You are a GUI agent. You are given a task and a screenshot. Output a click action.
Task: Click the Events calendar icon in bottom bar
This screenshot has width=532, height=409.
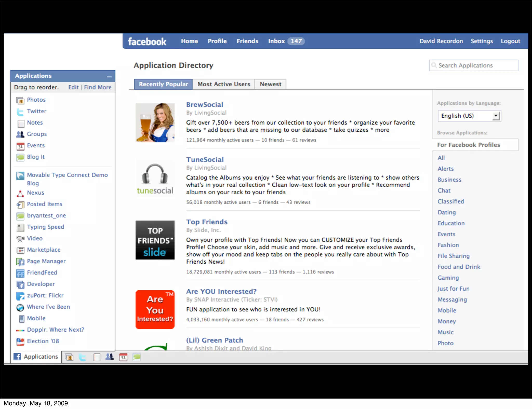123,357
